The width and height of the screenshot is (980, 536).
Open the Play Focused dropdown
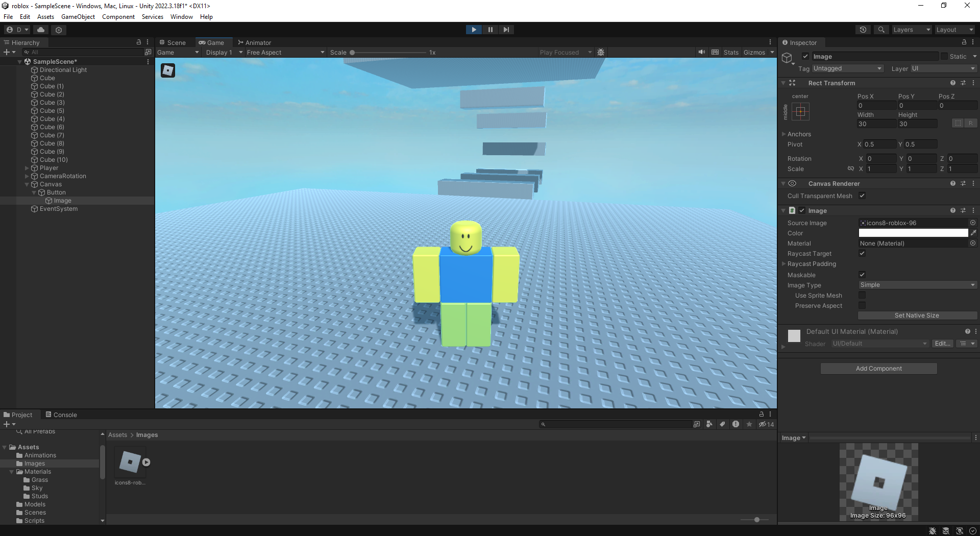point(566,52)
